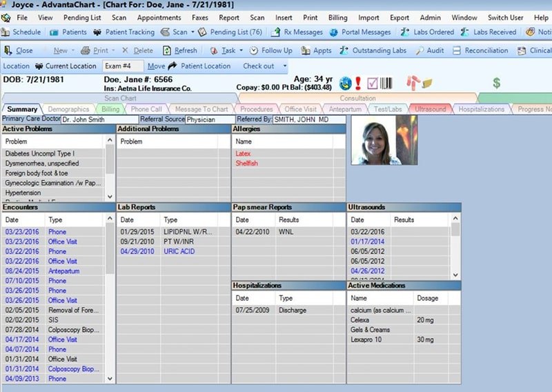Click the red exclamation alert icon

point(358,83)
